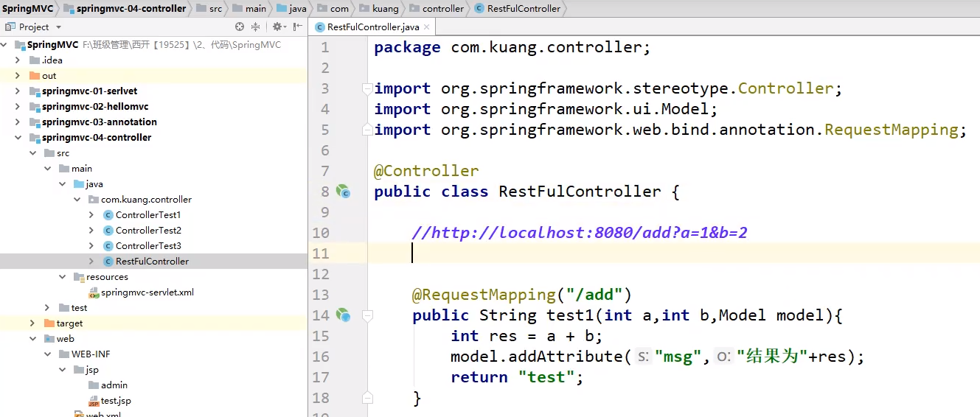Select the admin folder in the tree
The image size is (980, 417).
[x=114, y=385]
